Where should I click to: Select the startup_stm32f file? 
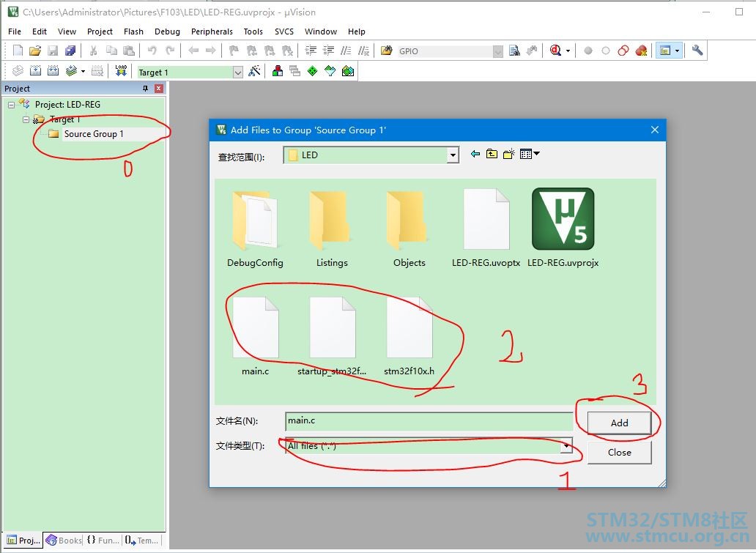(332, 336)
